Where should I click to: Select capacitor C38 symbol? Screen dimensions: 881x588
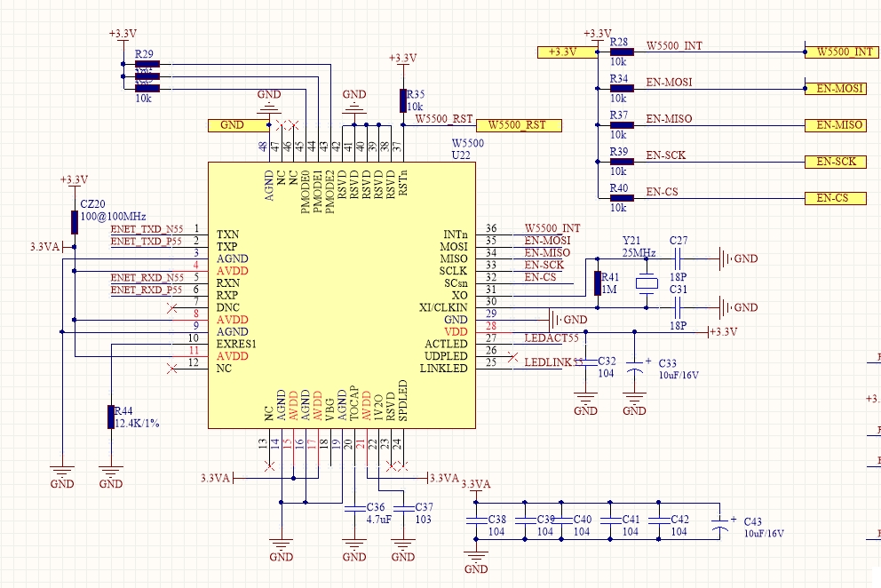pos(476,521)
